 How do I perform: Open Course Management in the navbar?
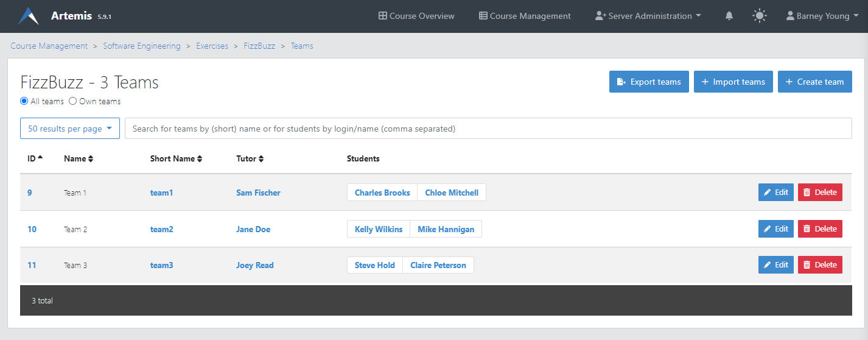pos(525,16)
